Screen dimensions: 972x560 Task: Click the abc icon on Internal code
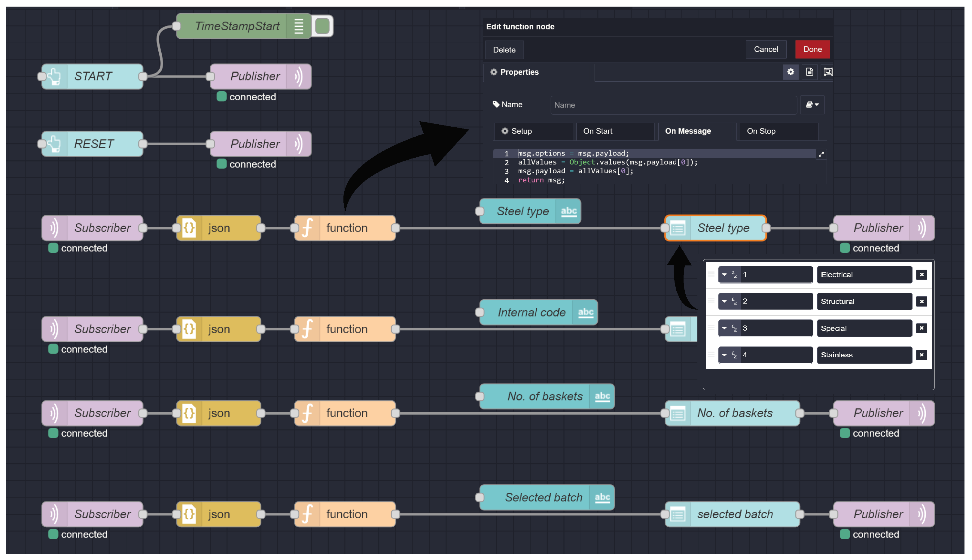(x=585, y=312)
